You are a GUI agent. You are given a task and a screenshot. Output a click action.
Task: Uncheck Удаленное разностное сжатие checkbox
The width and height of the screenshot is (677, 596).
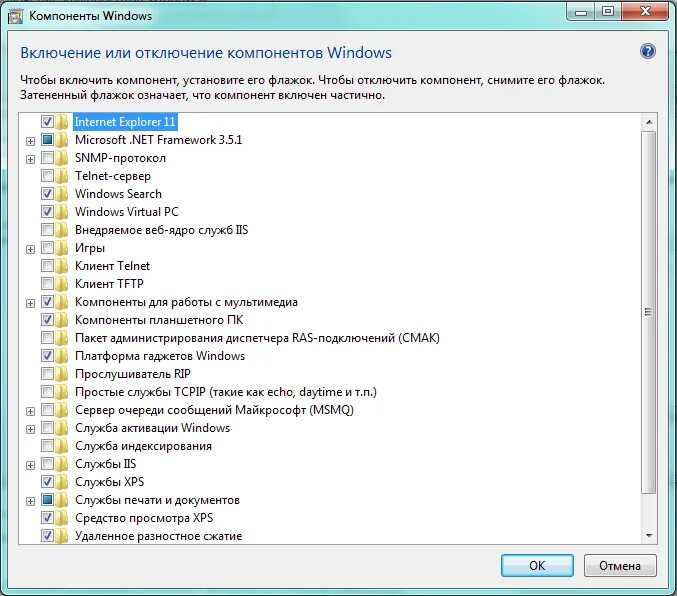pos(47,536)
